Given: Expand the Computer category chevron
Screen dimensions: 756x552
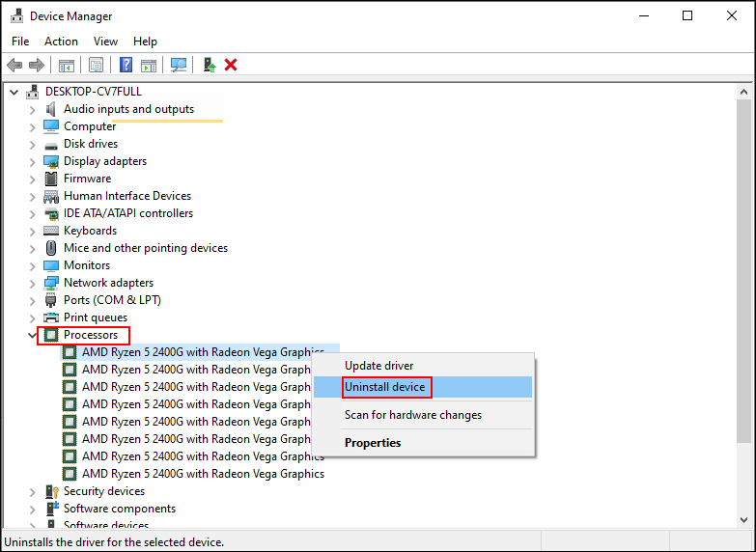Looking at the screenshot, I should [32, 127].
